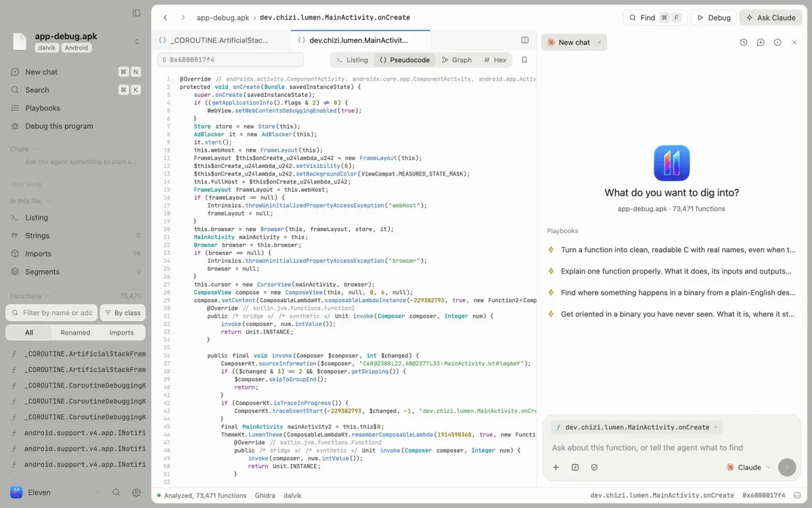Expand the app-debug.apk file switcher
This screenshot has width=812, height=508.
(137, 41)
